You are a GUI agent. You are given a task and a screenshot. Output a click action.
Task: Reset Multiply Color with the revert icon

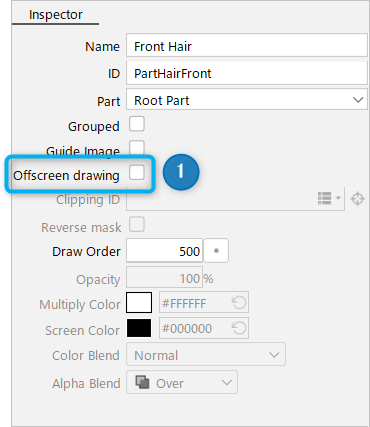(239, 303)
